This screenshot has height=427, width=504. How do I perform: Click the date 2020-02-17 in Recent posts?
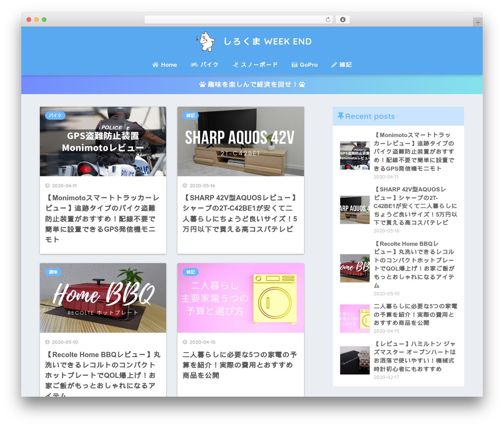[386, 377]
